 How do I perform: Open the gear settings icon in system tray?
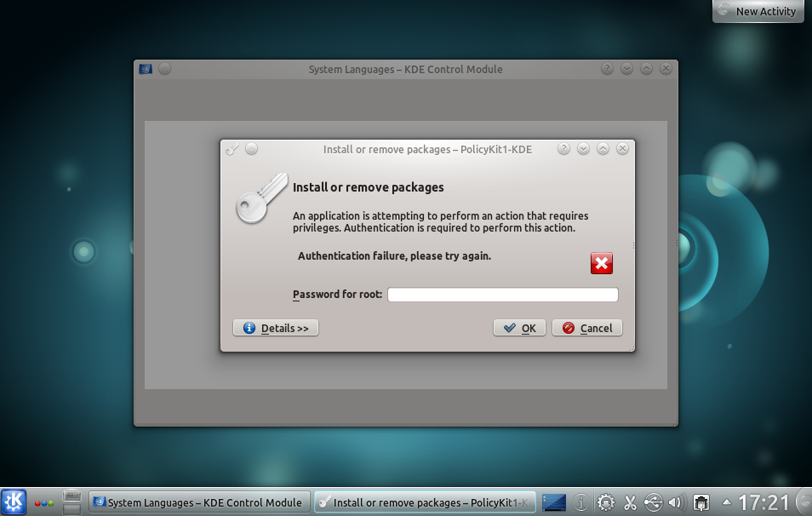point(605,502)
